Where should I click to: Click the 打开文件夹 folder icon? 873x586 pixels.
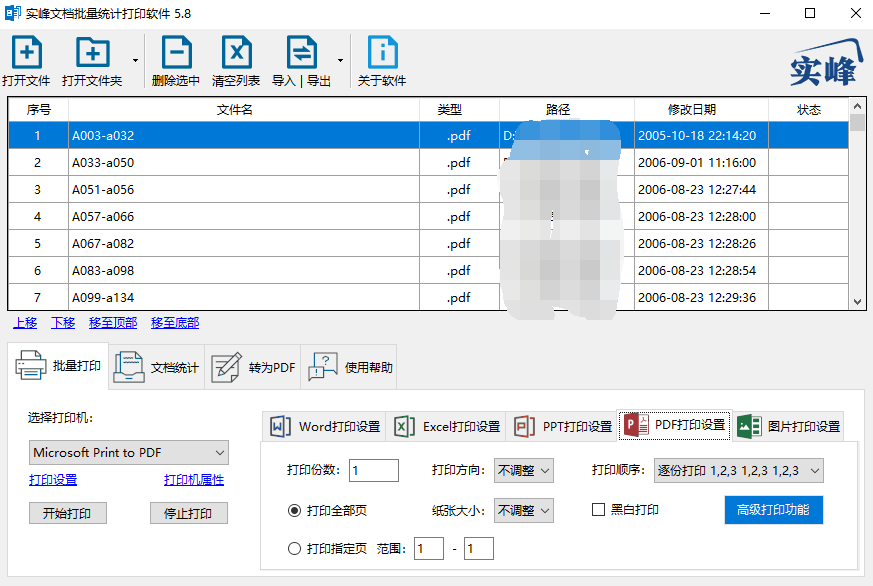(x=92, y=53)
